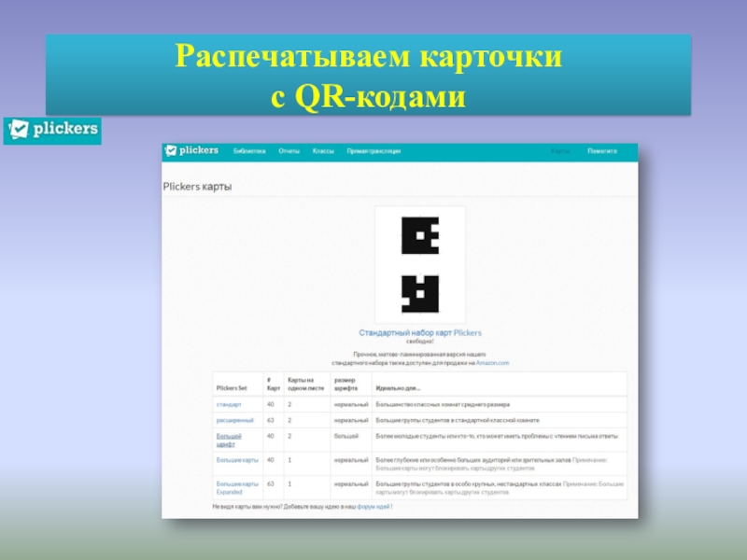Screen dimensions: 747x560
Task: Open the Большие карты 40-card set link
Action: pos(237,460)
